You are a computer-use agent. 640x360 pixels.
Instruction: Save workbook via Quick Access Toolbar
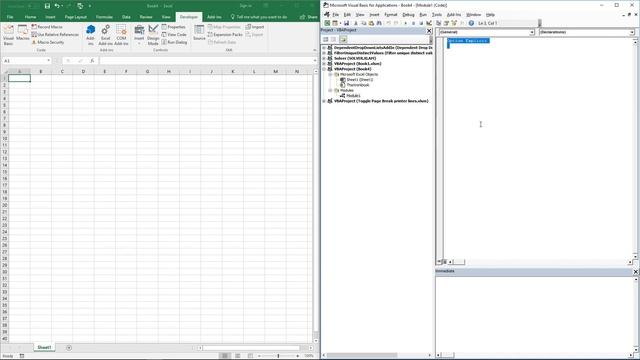pyautogui.click(x=47, y=6)
